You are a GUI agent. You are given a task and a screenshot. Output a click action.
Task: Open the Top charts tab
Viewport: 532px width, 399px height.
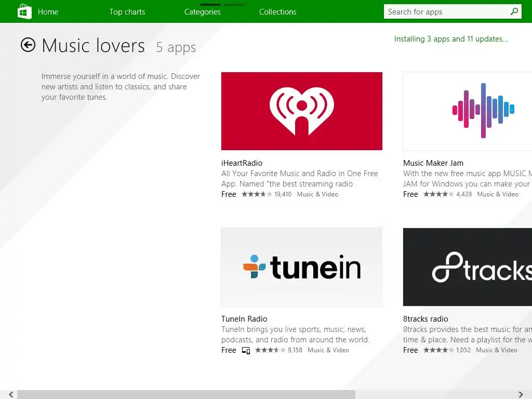[127, 12]
